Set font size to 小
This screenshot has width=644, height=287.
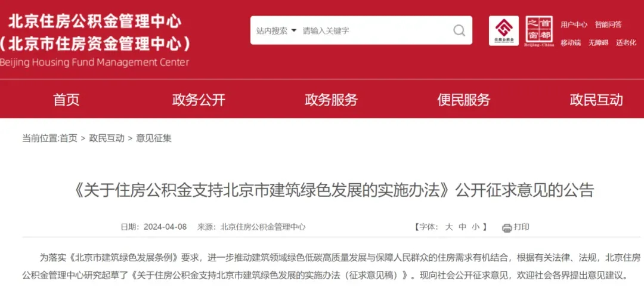coord(475,227)
